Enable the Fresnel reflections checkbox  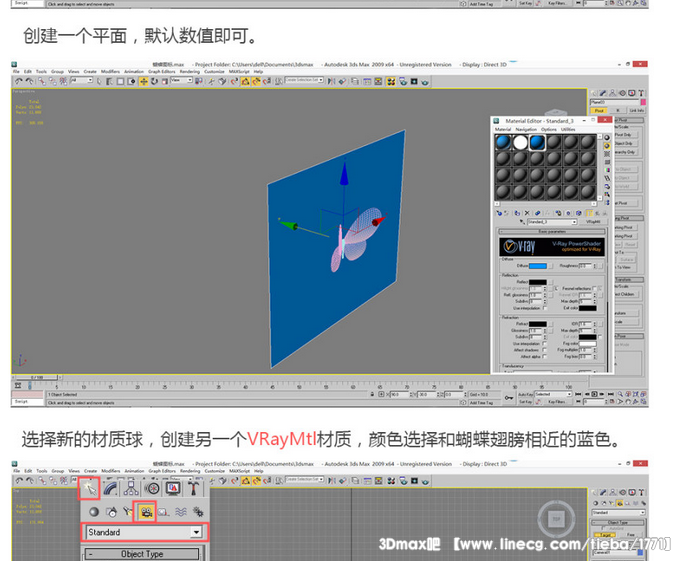point(596,288)
